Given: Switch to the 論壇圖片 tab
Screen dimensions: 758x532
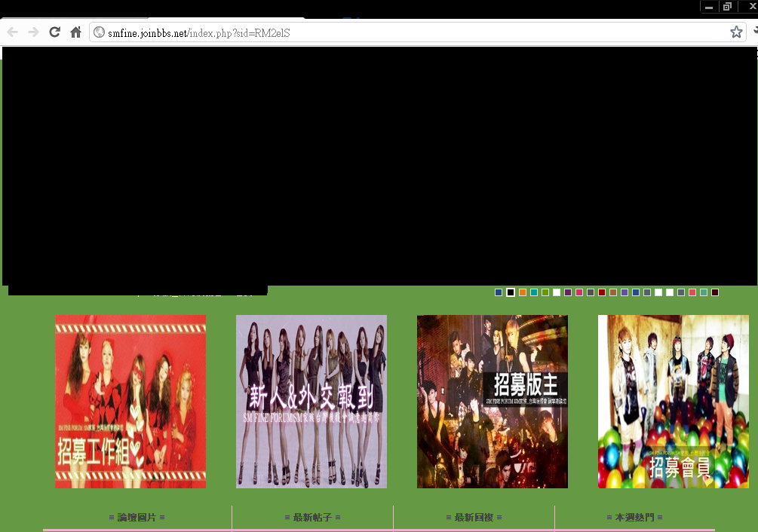Looking at the screenshot, I should coord(137,518).
